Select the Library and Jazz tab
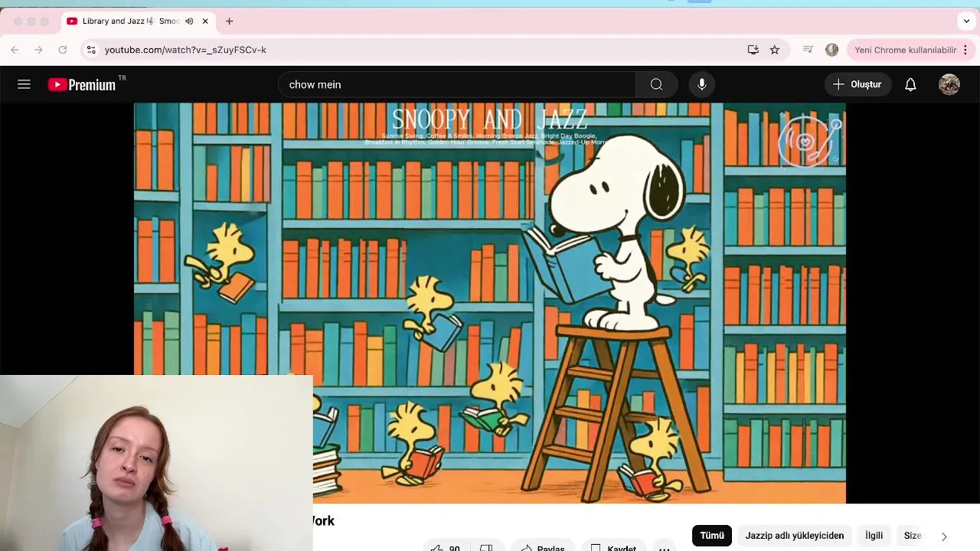 [138, 21]
